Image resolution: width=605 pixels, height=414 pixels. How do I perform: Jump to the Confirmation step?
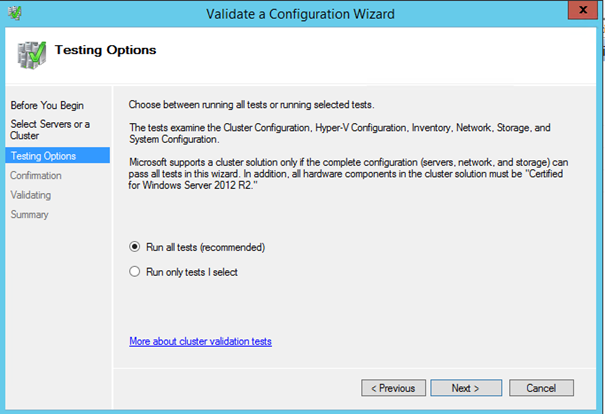(x=36, y=175)
